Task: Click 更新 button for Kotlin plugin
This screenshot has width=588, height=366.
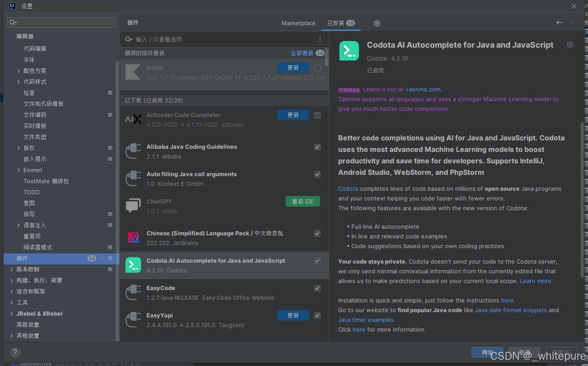Action: click(293, 68)
